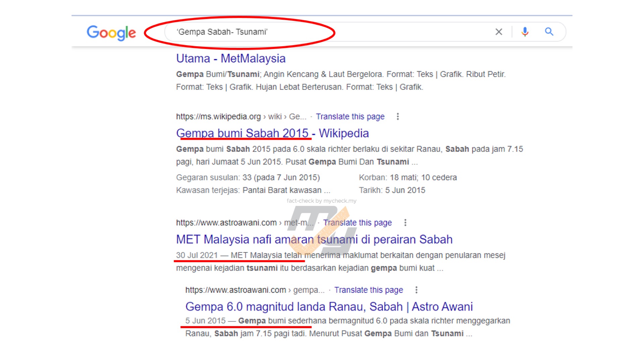Click 'Korban: 18 mati; 10 cedera' text
Screen dimensions: 644x362
(x=408, y=177)
